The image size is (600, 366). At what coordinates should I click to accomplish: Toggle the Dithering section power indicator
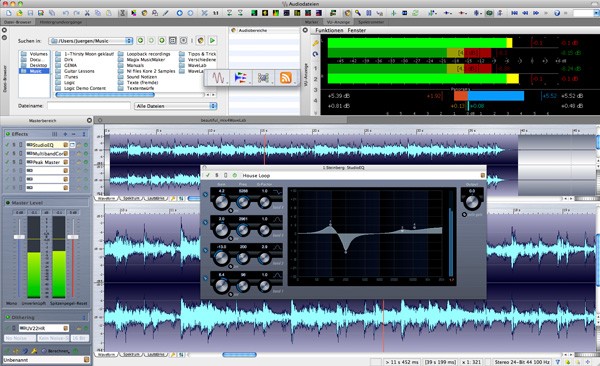(x=7, y=317)
